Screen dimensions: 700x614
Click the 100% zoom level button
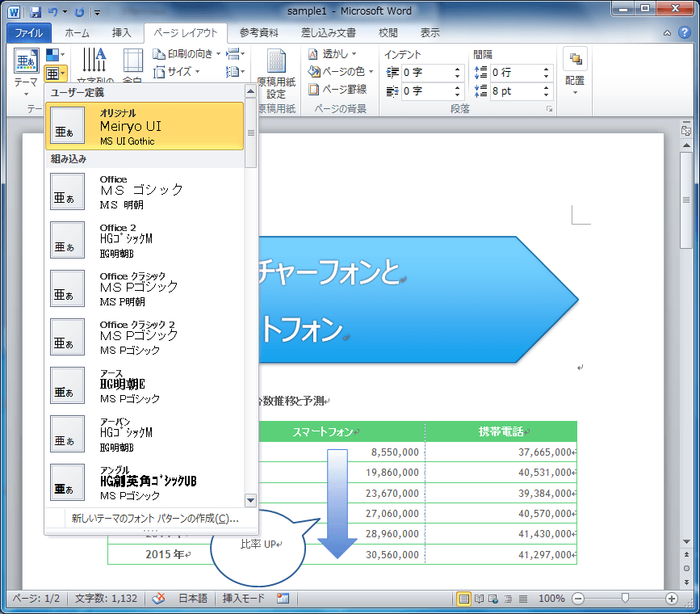551,599
